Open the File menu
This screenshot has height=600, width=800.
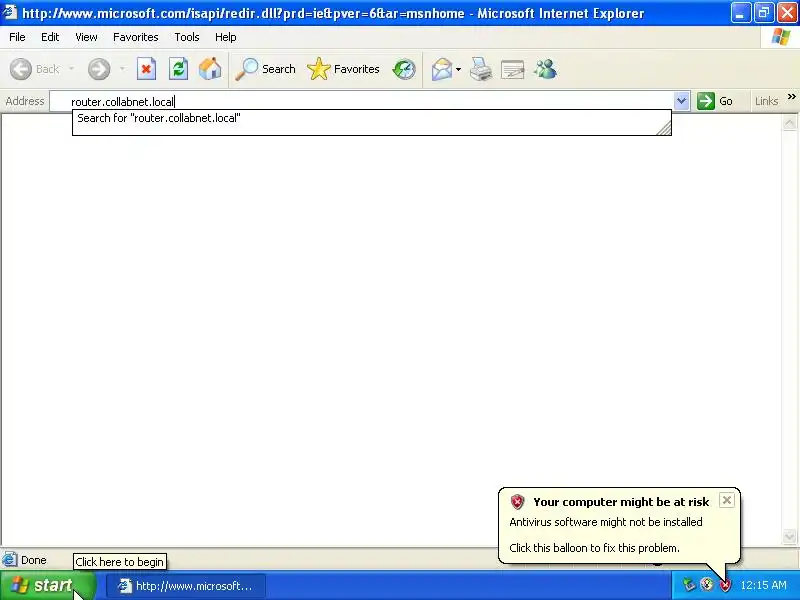17,37
